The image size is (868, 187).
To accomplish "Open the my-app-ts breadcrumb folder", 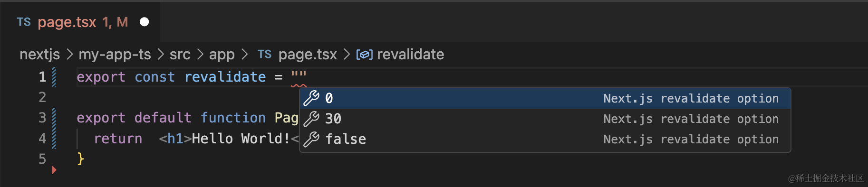I will coord(115,55).
